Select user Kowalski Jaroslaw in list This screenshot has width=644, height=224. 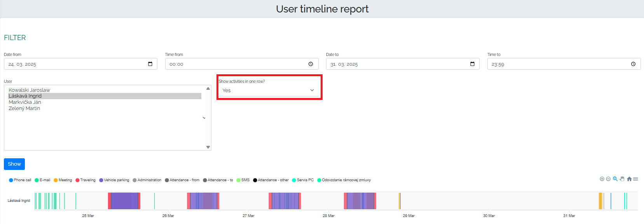tap(29, 90)
